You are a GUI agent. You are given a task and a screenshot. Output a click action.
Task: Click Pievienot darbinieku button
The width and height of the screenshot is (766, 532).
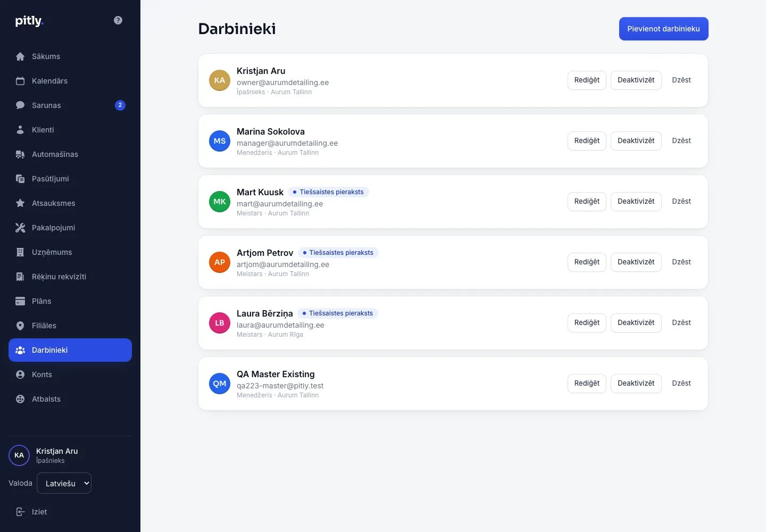coord(663,29)
